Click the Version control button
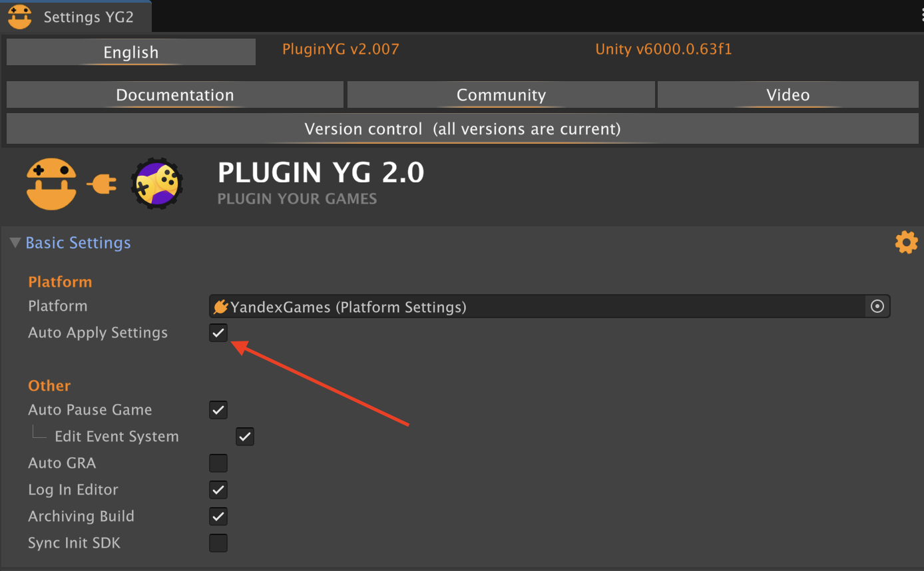 (463, 128)
